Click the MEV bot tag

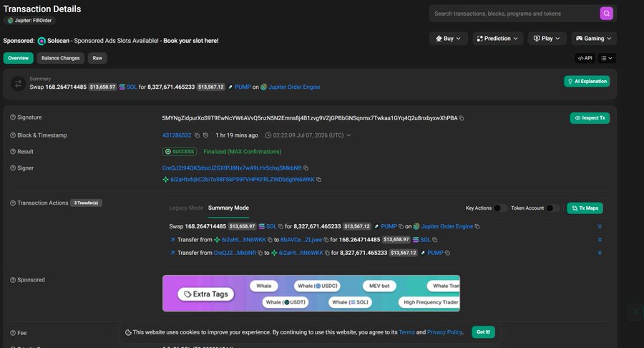(x=379, y=286)
